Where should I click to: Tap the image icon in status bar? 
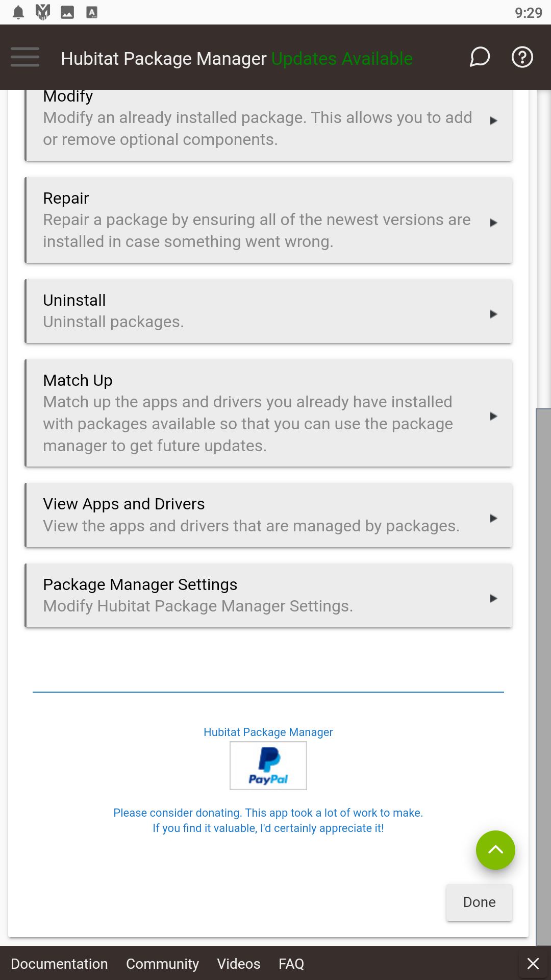67,12
